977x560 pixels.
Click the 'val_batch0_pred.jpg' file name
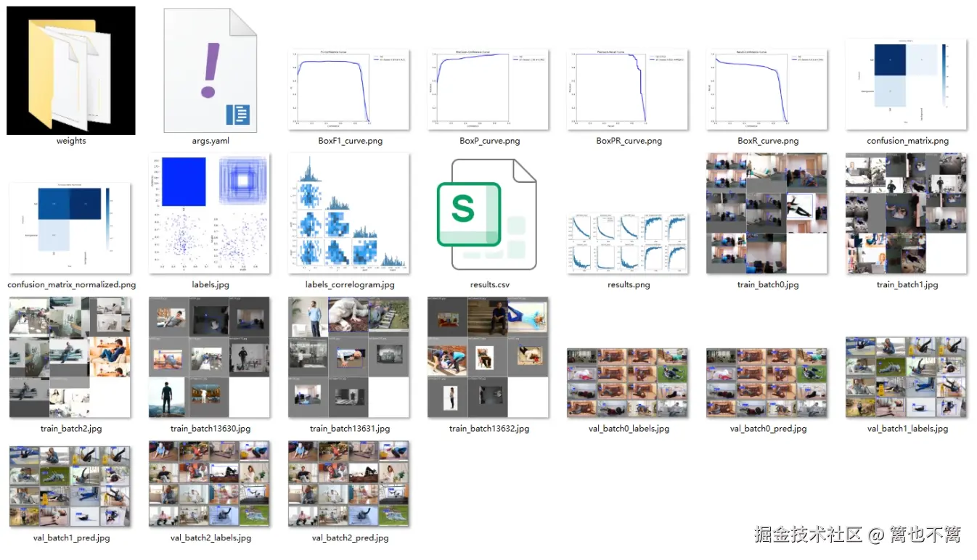(x=768, y=428)
